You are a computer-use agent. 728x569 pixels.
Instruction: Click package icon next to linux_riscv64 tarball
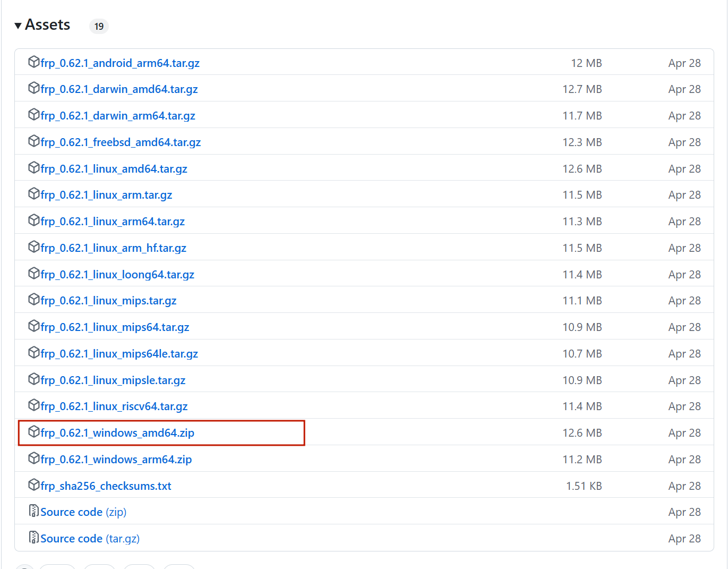pos(34,405)
